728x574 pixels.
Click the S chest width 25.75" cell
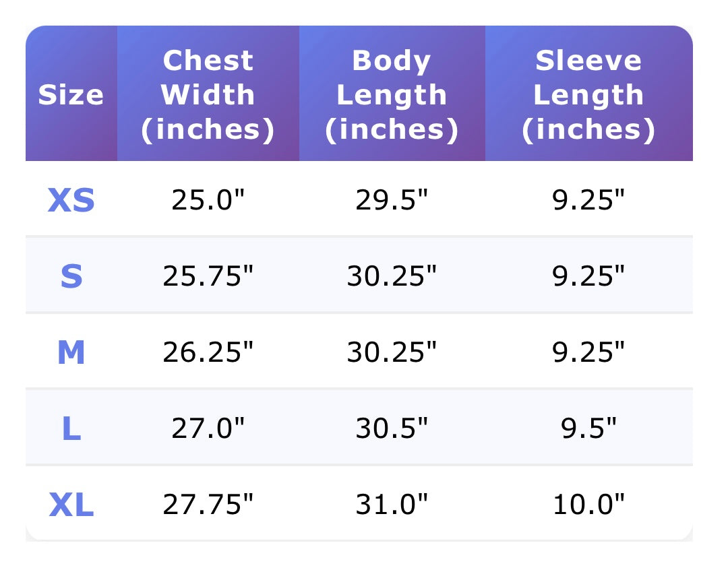tap(208, 276)
